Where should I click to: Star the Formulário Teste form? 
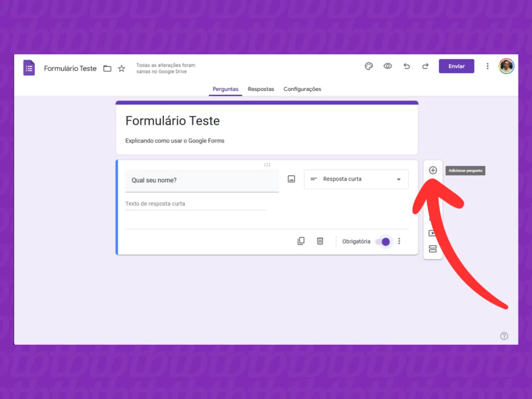pyautogui.click(x=121, y=69)
